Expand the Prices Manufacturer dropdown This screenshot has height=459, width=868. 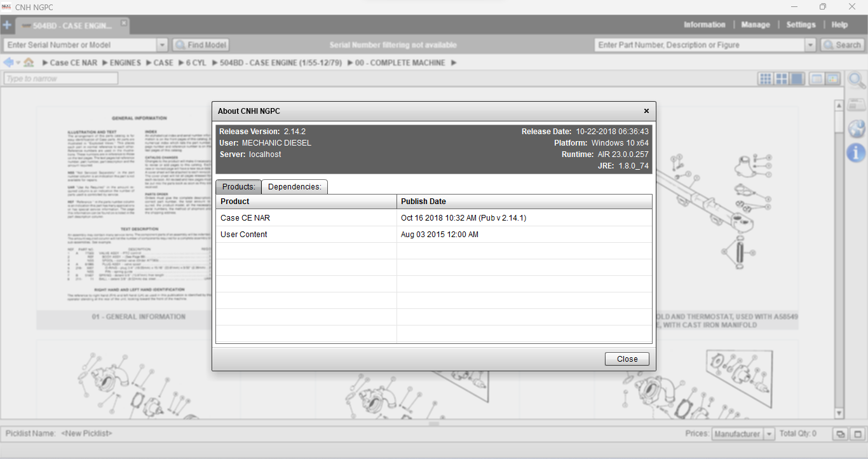point(769,434)
